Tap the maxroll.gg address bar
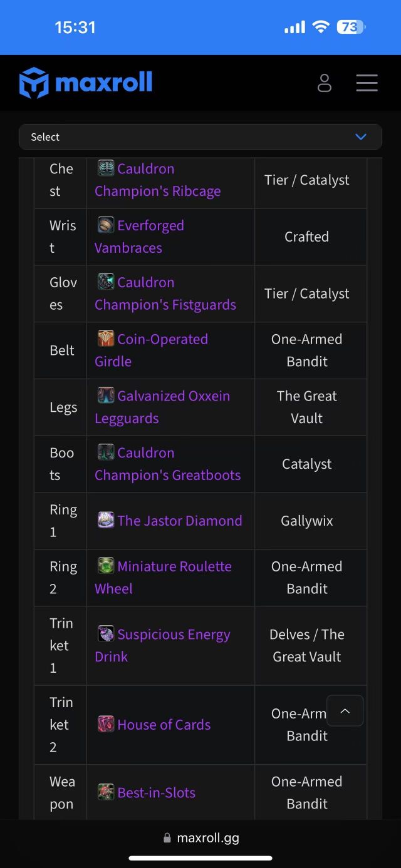 [200, 837]
